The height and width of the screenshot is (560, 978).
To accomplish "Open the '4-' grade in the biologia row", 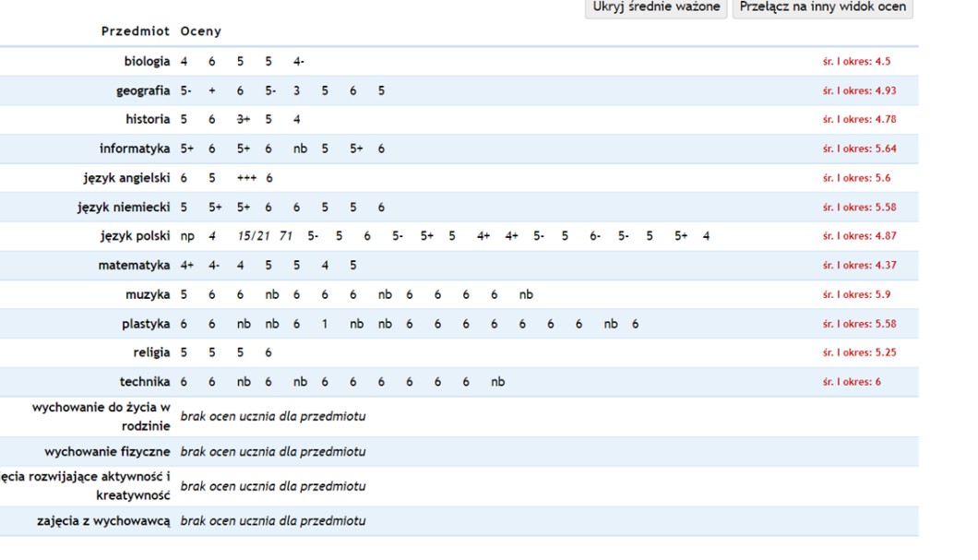I will pyautogui.click(x=299, y=62).
